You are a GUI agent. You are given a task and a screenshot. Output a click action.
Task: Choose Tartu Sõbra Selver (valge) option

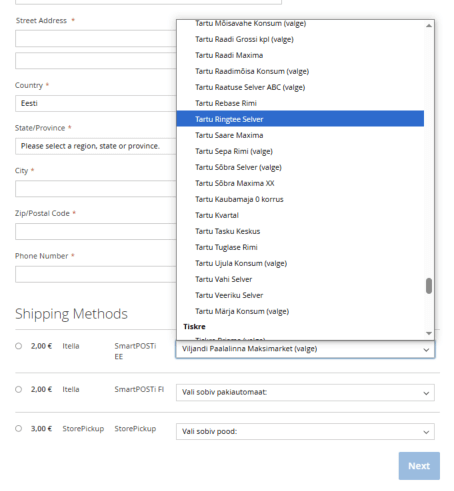300,167
